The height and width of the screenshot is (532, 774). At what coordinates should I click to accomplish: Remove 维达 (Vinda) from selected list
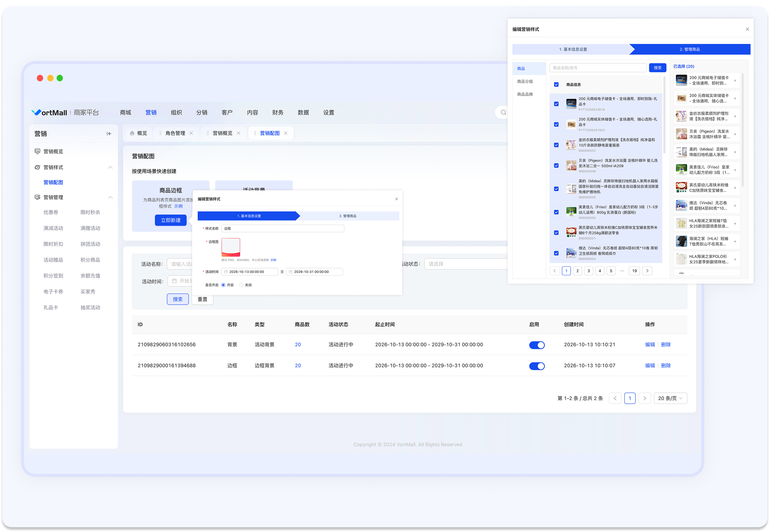735,206
